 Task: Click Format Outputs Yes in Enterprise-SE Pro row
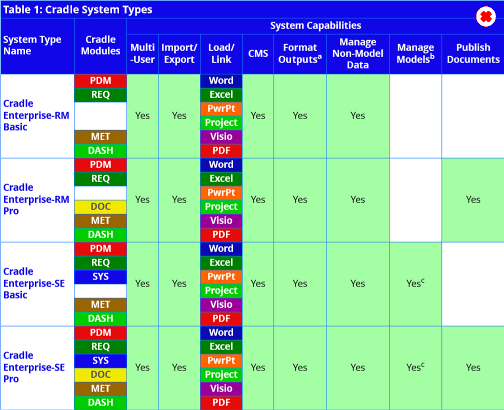(x=300, y=368)
